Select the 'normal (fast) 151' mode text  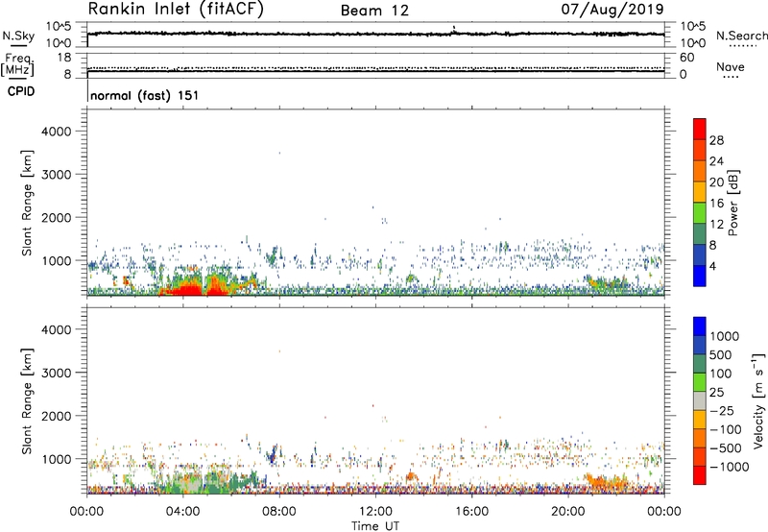[145, 95]
